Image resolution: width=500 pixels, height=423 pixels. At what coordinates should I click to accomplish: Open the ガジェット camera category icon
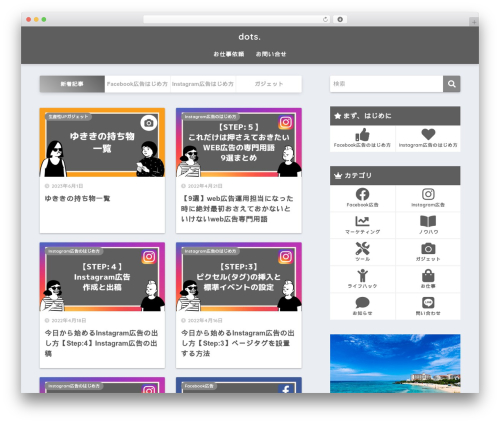(x=428, y=248)
